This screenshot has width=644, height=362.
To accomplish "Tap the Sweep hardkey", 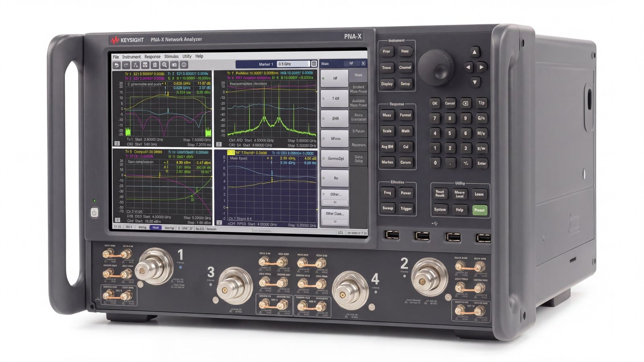I will (388, 208).
